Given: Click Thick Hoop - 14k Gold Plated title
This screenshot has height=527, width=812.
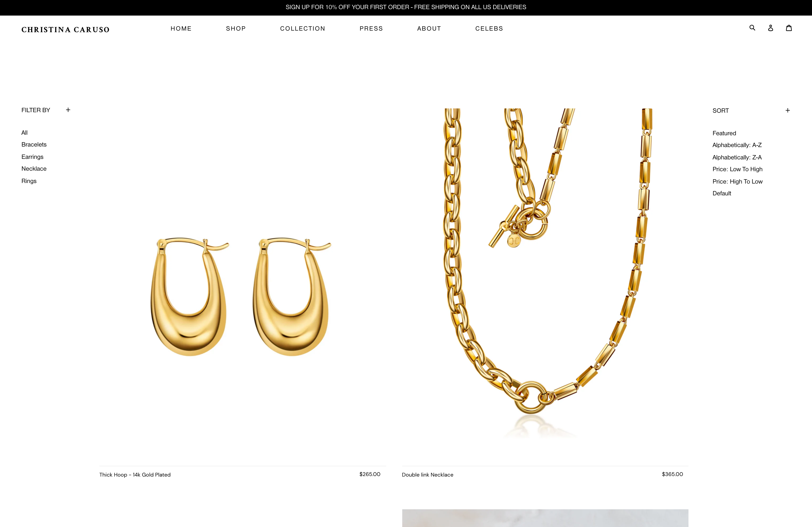Looking at the screenshot, I should (135, 475).
